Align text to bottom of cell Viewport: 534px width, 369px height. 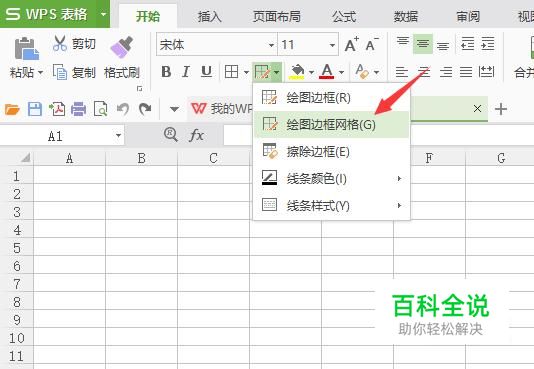pos(443,45)
